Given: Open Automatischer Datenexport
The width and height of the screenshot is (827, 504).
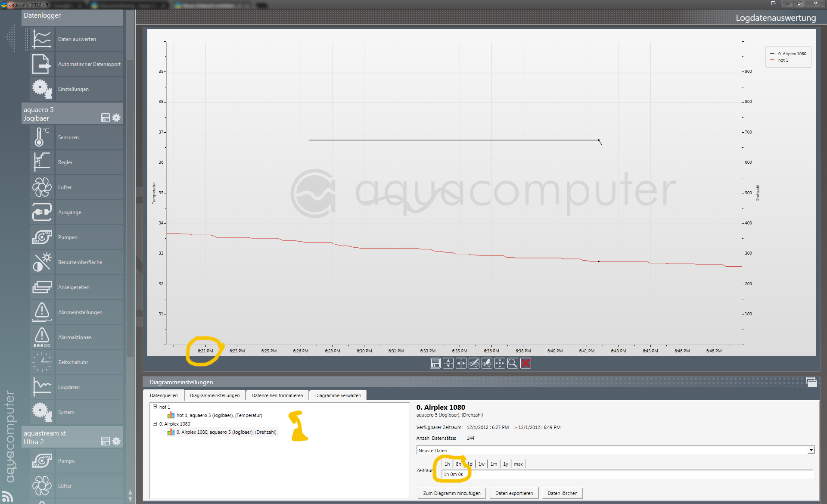Looking at the screenshot, I should tap(77, 64).
